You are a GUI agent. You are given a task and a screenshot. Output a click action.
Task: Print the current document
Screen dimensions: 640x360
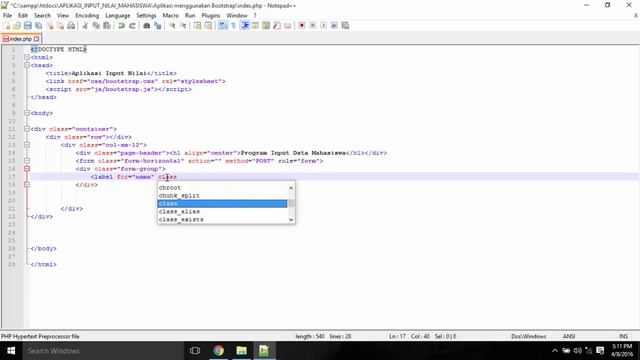pos(71,26)
